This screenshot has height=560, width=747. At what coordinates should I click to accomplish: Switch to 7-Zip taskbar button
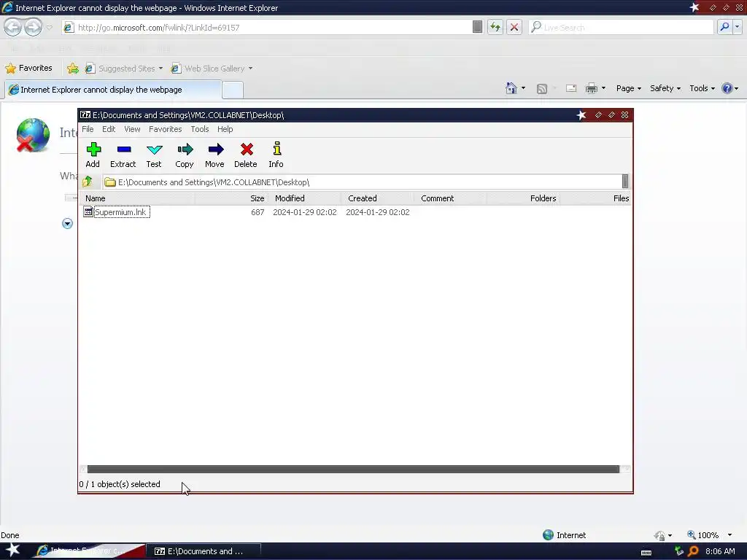pos(204,551)
